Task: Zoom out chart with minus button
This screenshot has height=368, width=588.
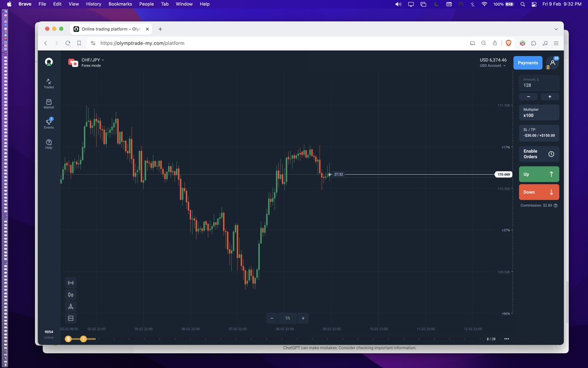Action: point(272,318)
